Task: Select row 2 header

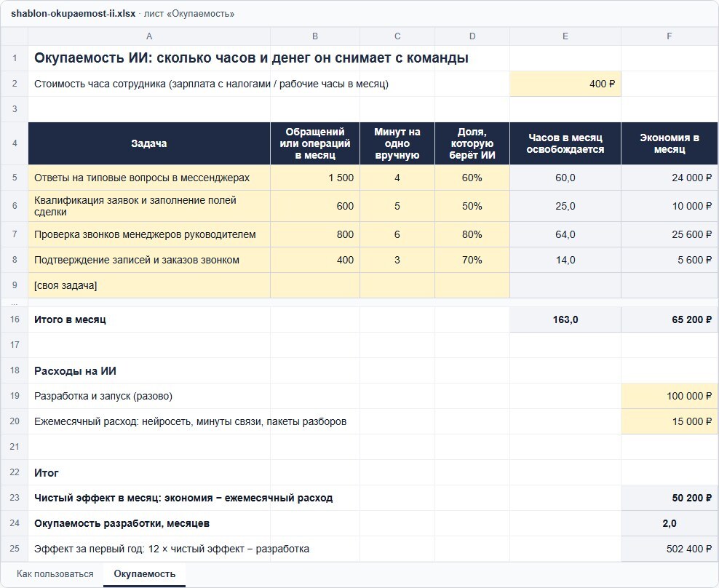Action: 15,84
